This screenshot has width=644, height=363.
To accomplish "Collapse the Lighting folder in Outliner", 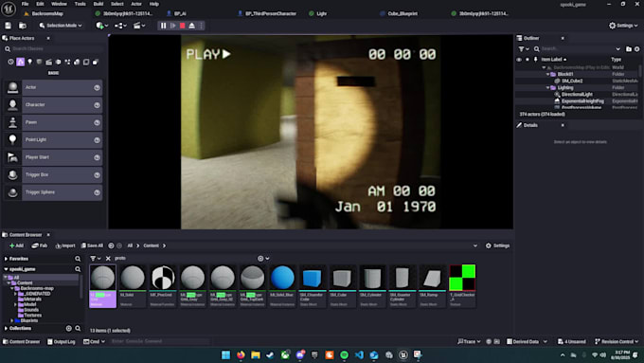I will 547,87.
